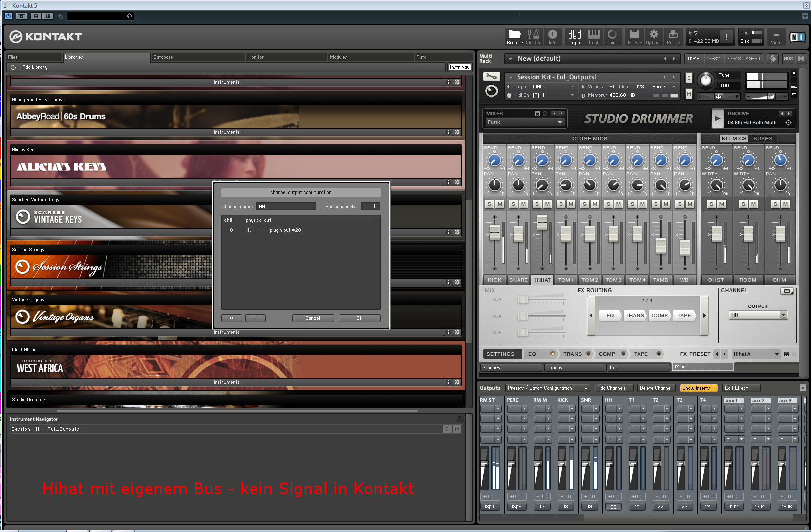Open the Purge menu icon
Viewport: 811px width, 532px height.
pyautogui.click(x=673, y=37)
